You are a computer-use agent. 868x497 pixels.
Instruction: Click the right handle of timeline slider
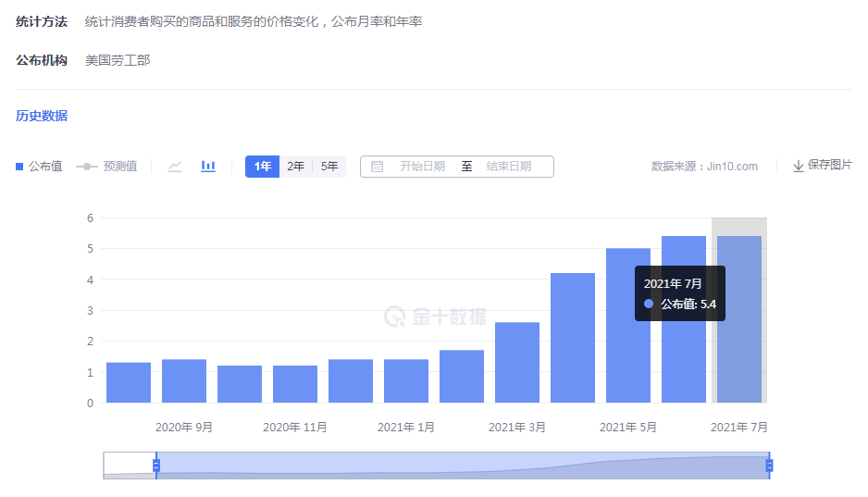(769, 466)
